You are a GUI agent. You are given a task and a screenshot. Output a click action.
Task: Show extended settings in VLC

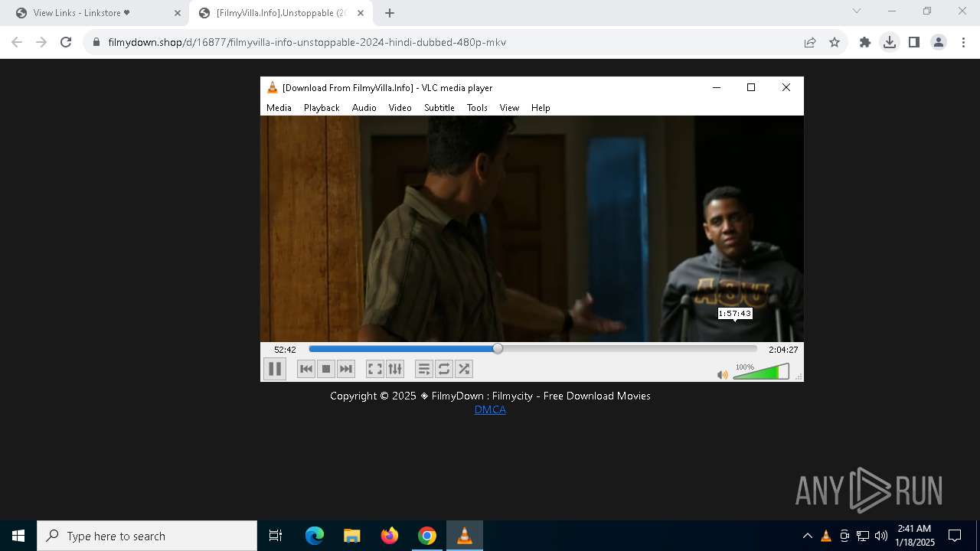pos(395,369)
